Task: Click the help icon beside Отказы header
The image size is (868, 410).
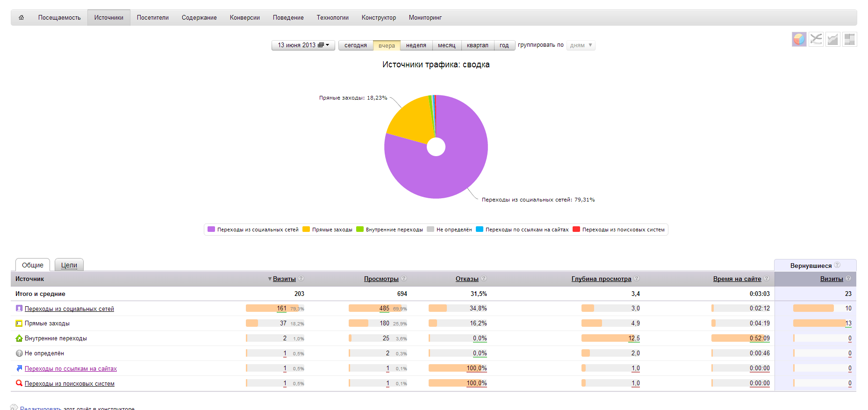Action: pos(484,278)
